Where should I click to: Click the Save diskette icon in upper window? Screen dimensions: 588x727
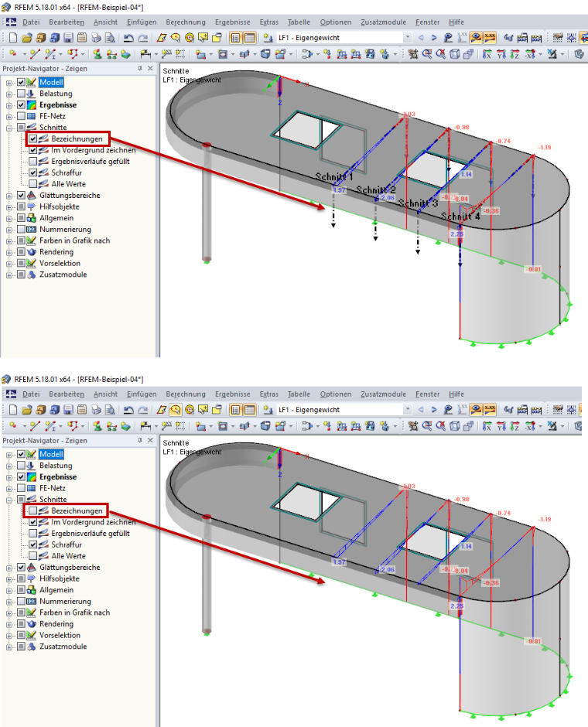pyautogui.click(x=69, y=38)
